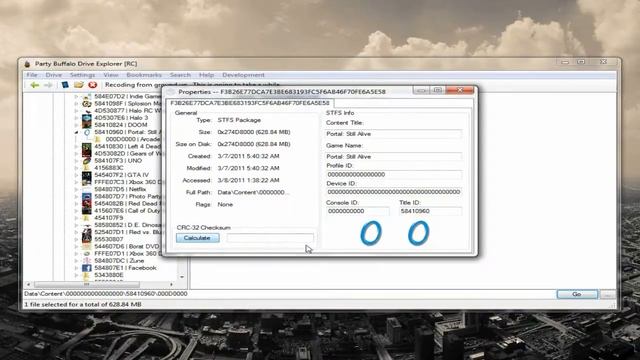Screen dimensions: 640x360
Task: Click the Go button
Action: pyautogui.click(x=577, y=294)
